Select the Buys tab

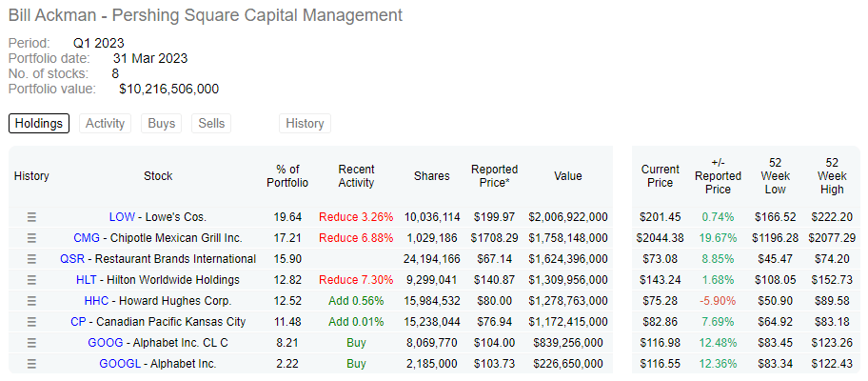pos(161,123)
